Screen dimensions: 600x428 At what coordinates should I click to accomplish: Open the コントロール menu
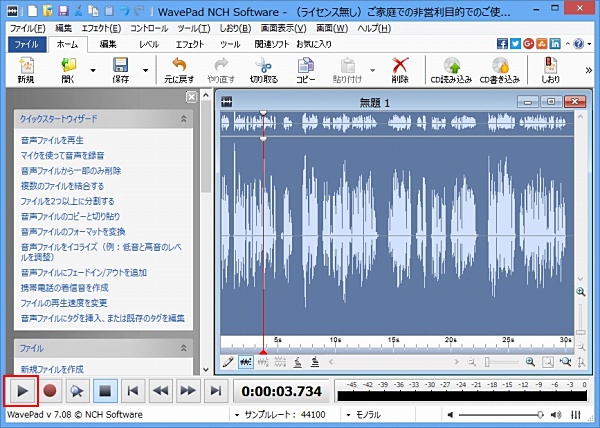click(149, 28)
